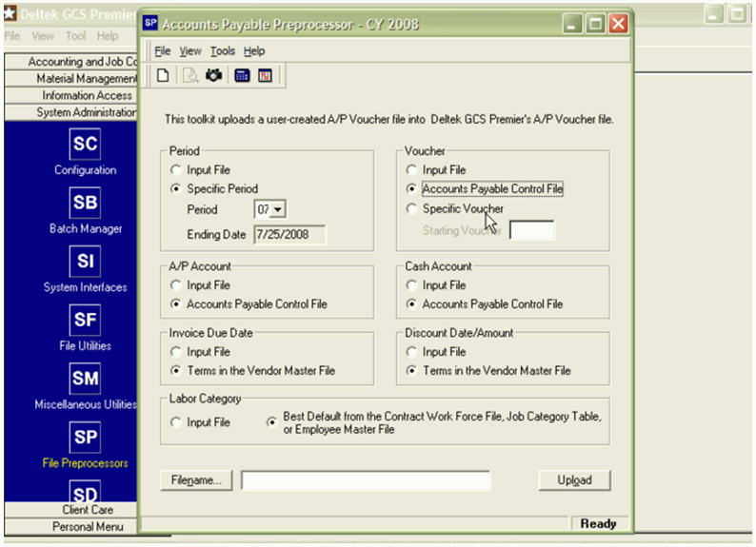The width and height of the screenshot is (756, 547).
Task: Open the SM Miscellaneous Utilities icon
Action: [x=85, y=379]
